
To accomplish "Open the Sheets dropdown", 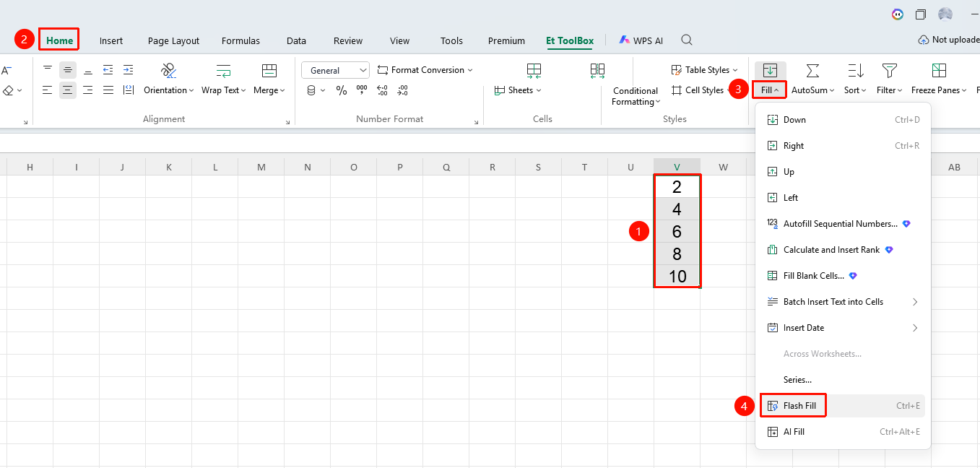I will 518,90.
